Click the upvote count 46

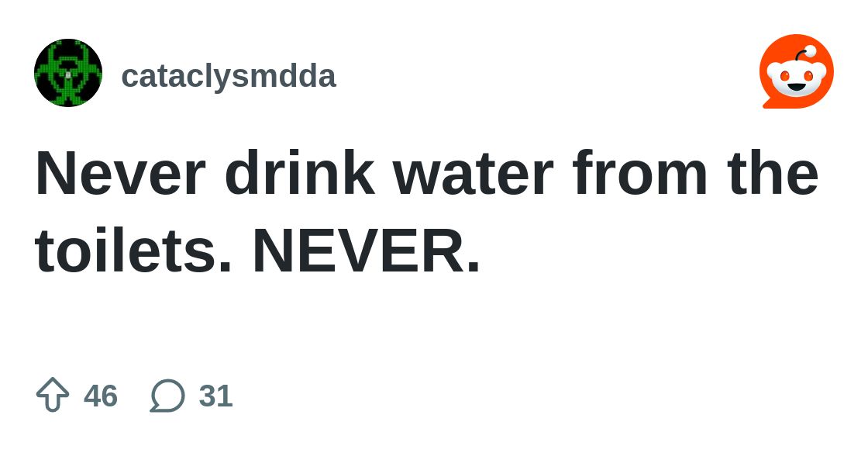point(101,396)
